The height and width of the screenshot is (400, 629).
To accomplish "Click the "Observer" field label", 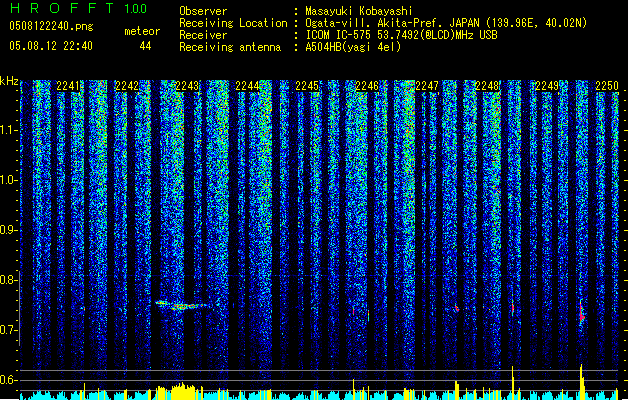I will (x=203, y=11).
